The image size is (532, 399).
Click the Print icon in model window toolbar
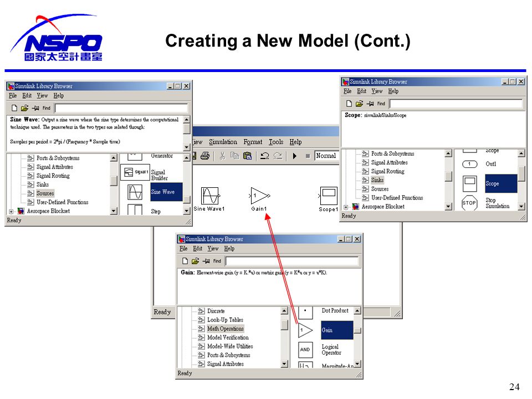tap(205, 156)
